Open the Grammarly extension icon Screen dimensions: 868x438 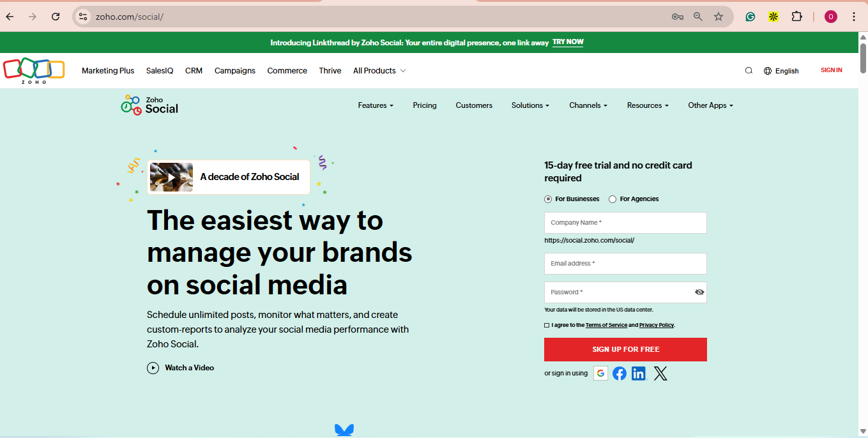(750, 17)
